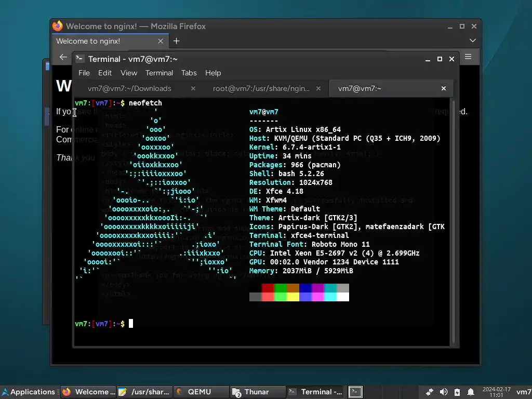Click the terminal vertical scrollbar

coord(453,221)
